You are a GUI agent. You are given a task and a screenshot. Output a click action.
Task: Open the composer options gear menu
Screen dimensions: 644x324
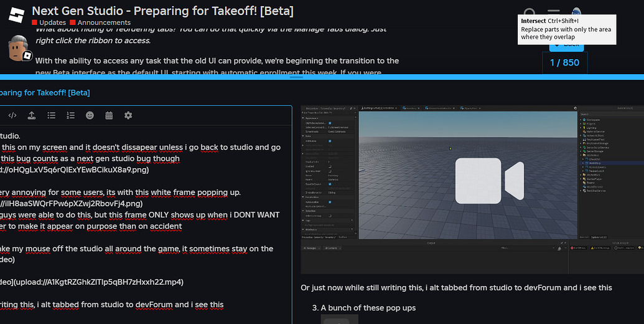click(128, 115)
